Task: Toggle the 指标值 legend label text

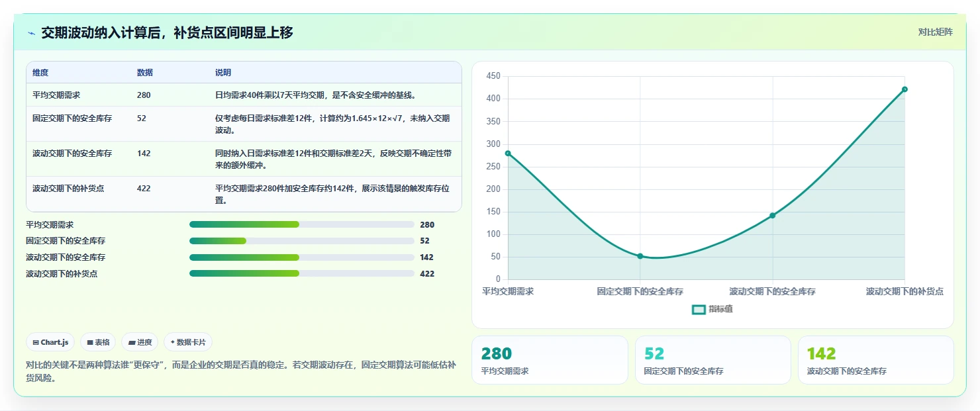Action: (720, 309)
